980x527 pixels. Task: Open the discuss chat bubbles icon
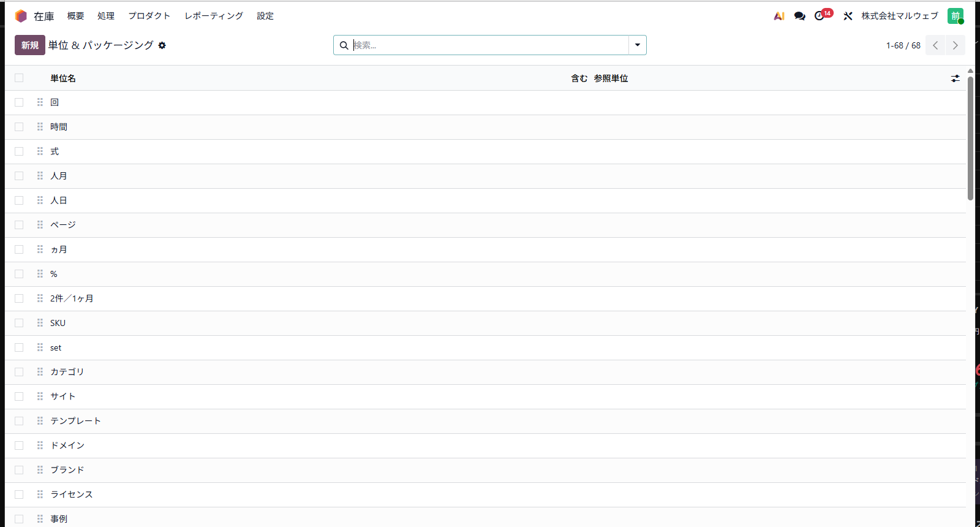pyautogui.click(x=799, y=16)
